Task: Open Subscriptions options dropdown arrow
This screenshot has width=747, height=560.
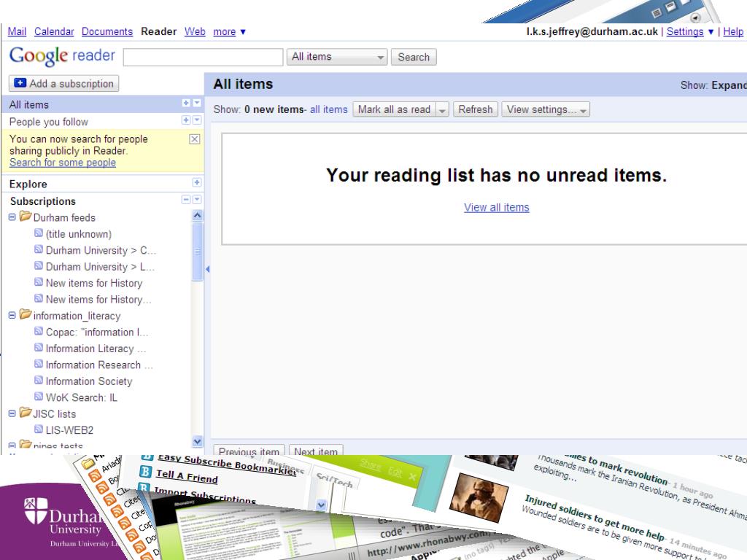Action: [x=197, y=200]
